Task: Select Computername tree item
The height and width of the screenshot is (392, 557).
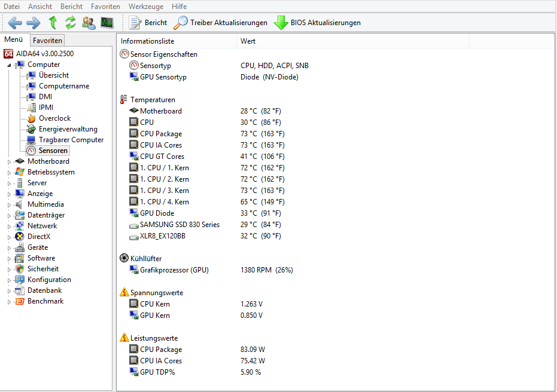Action: coord(64,86)
